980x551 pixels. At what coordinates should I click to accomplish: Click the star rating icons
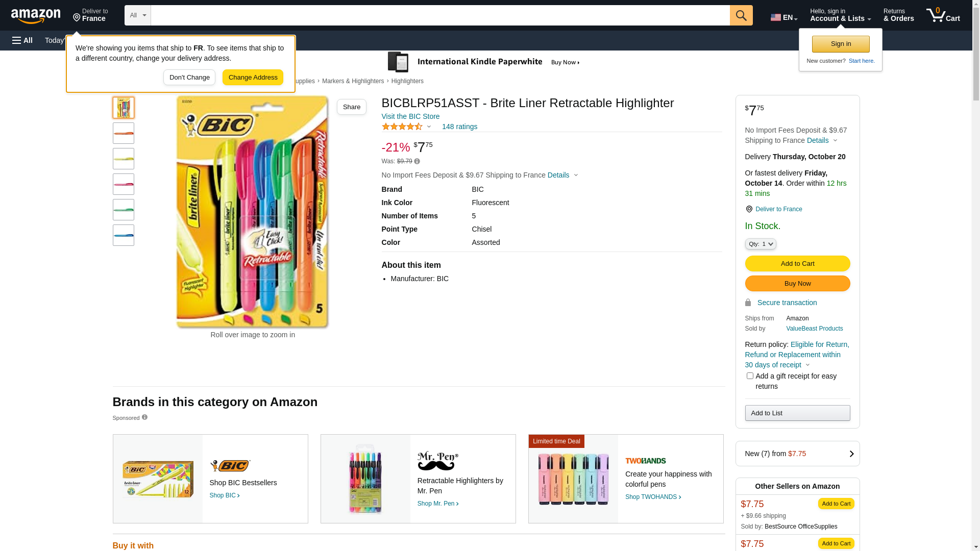point(402,127)
